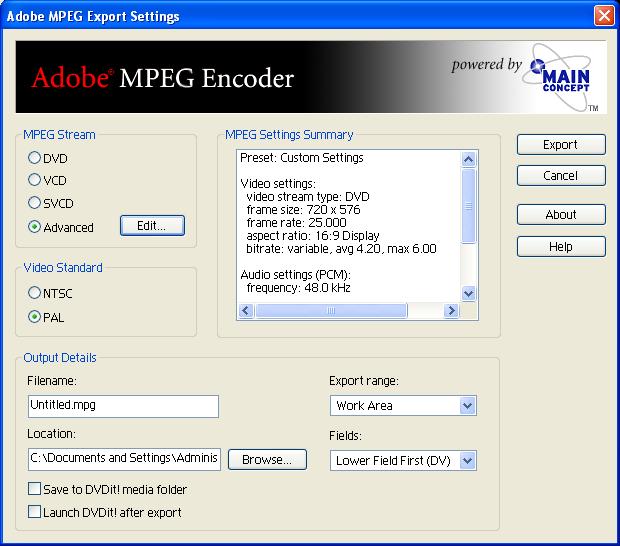The height and width of the screenshot is (546, 620).
Task: Expand the Fields dropdown
Action: (403, 461)
